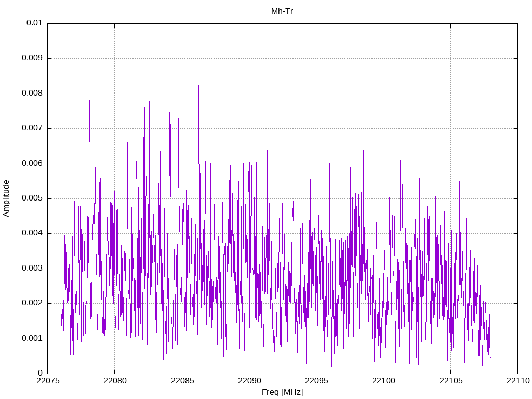Click the x-axis tick label 22100
532x399 pixels.
click(383, 381)
